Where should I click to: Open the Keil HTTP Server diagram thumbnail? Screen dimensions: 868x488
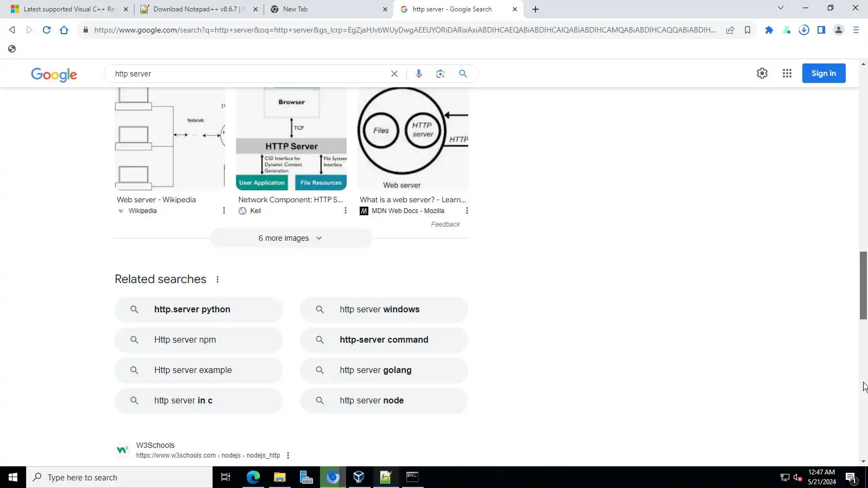291,139
